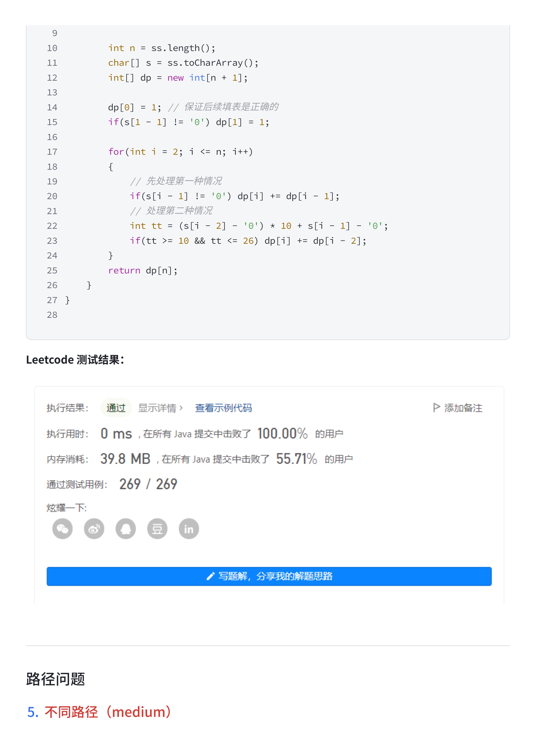
Task: Open the 查看示例代码 link
Action: tap(223, 408)
